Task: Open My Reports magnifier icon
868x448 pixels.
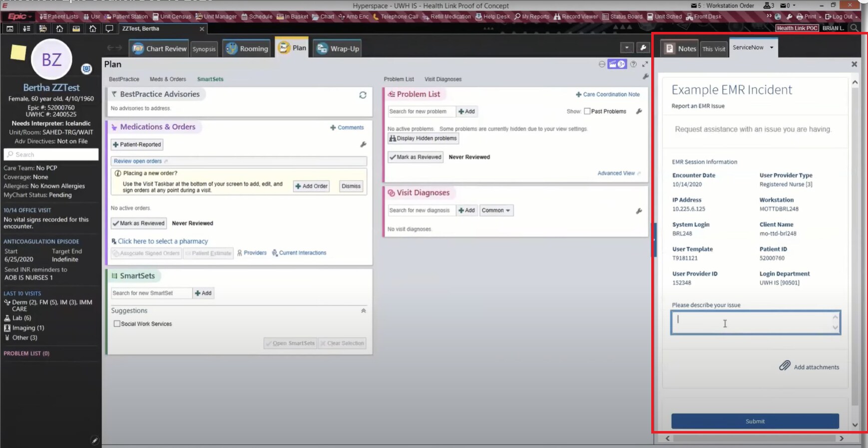Action: (x=531, y=16)
